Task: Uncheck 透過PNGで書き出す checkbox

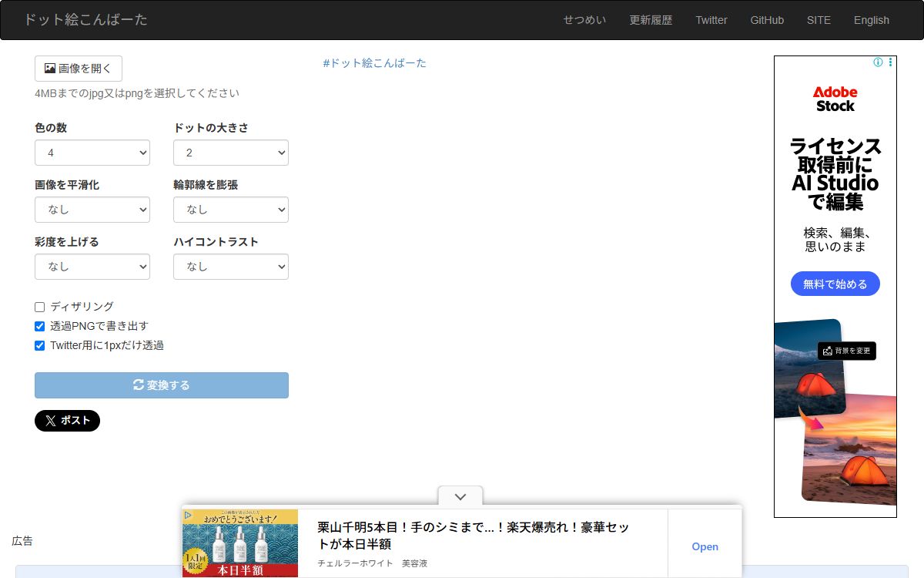Action: (40, 326)
